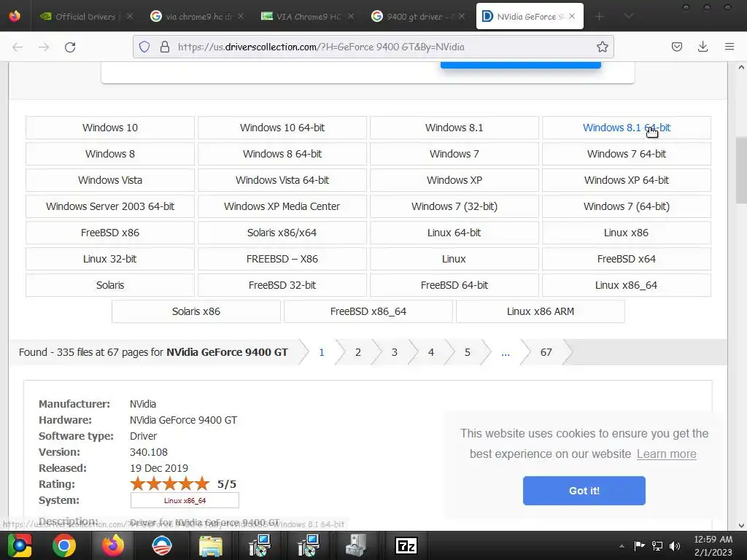Go back with the back arrow

tap(18, 47)
